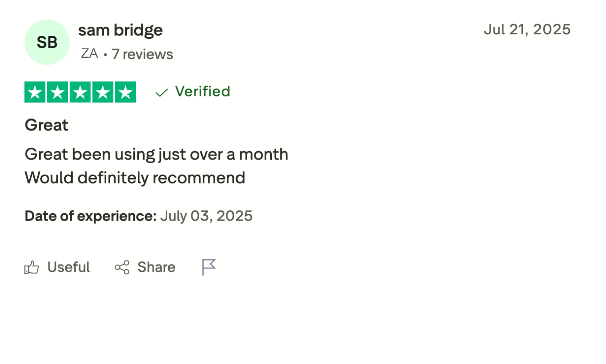The image size is (606, 364).
Task: Open sam bridge's profile name
Action: pos(120,30)
